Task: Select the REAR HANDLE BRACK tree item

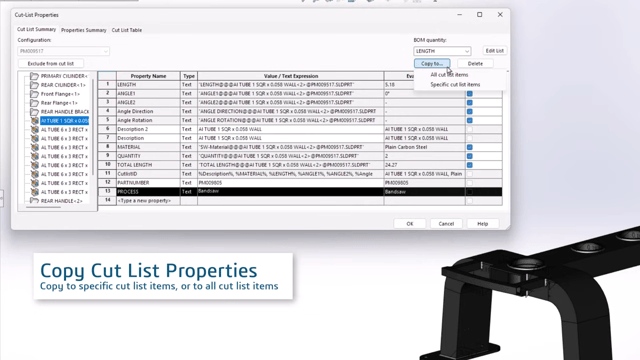Action: coord(64,112)
